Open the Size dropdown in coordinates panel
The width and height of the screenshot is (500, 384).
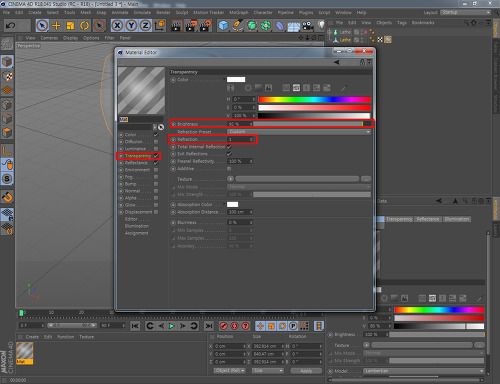pyautogui.click(x=268, y=371)
